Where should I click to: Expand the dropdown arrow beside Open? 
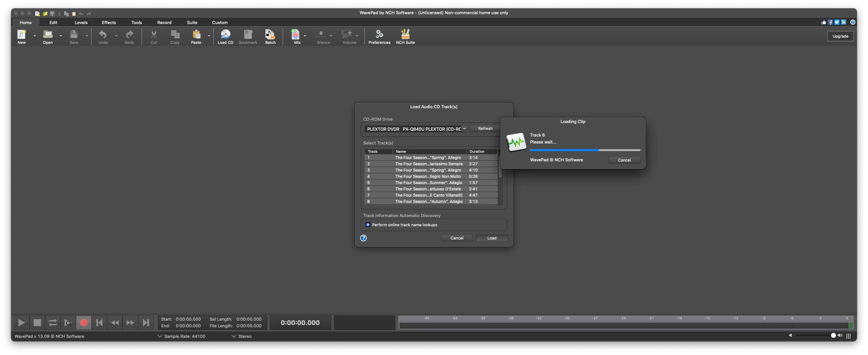61,36
